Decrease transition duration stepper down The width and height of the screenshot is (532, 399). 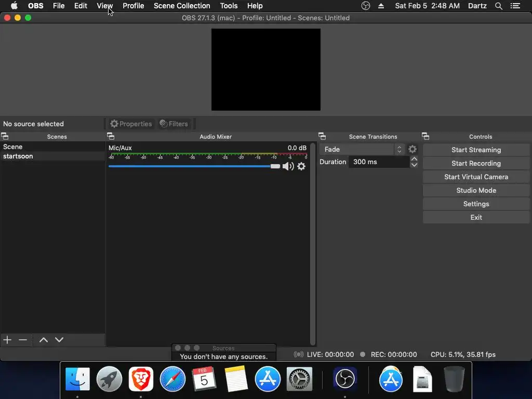point(414,165)
